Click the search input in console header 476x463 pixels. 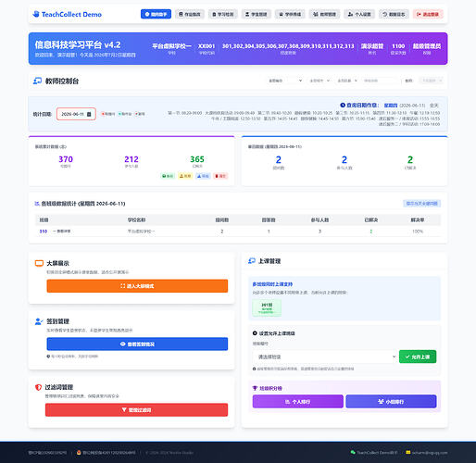[x=380, y=81]
